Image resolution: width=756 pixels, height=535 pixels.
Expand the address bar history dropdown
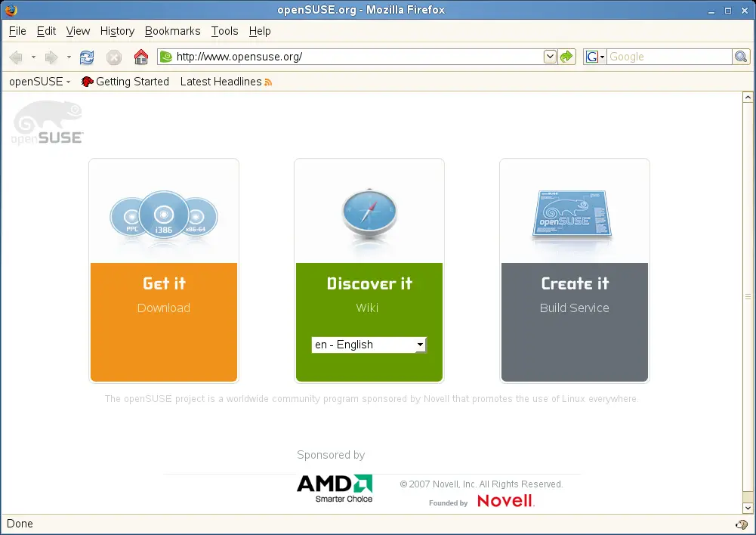pyautogui.click(x=550, y=57)
